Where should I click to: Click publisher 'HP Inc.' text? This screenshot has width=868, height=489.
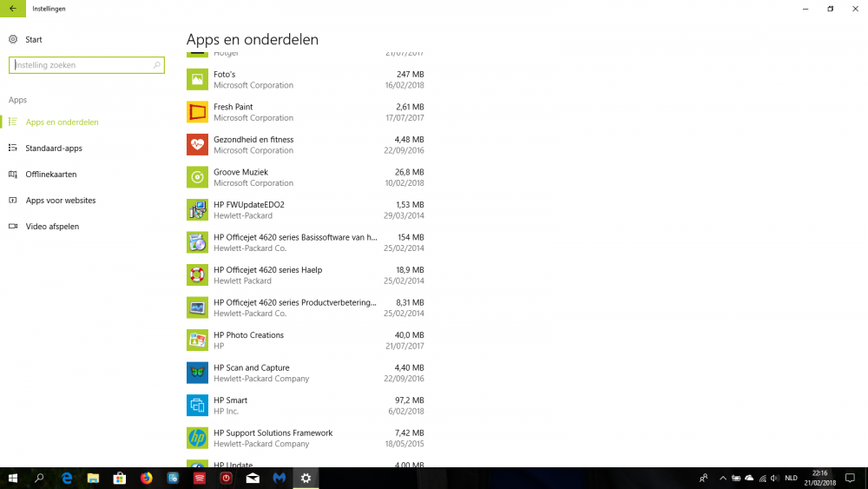[226, 411]
